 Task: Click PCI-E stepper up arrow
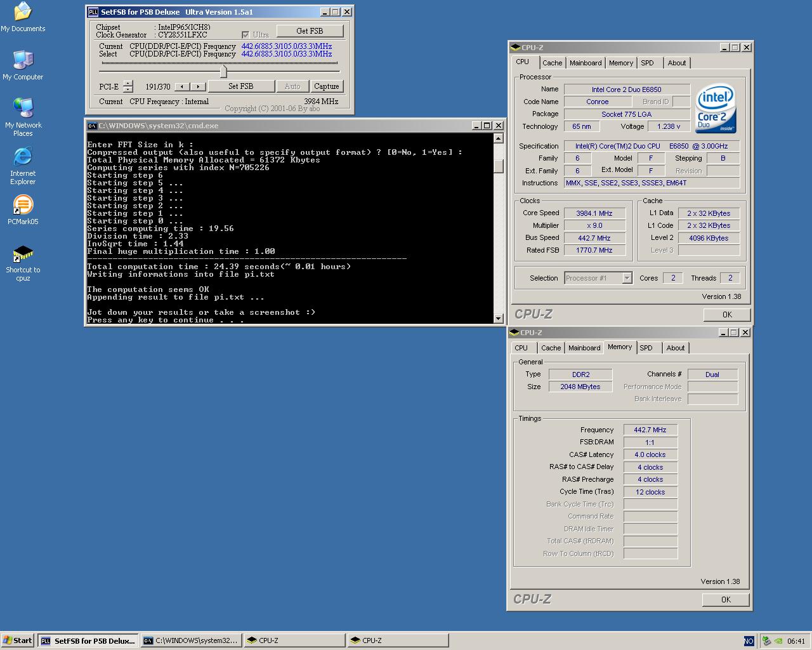pos(128,84)
